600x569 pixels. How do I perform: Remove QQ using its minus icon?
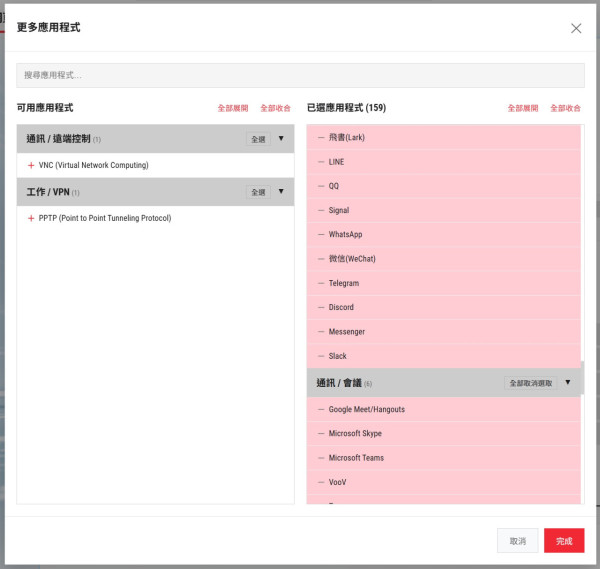(321, 186)
